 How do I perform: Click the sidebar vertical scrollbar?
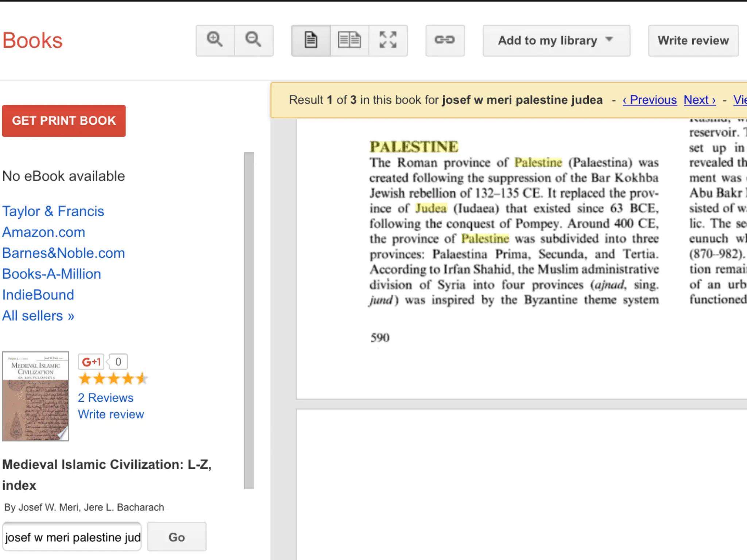pyautogui.click(x=249, y=320)
